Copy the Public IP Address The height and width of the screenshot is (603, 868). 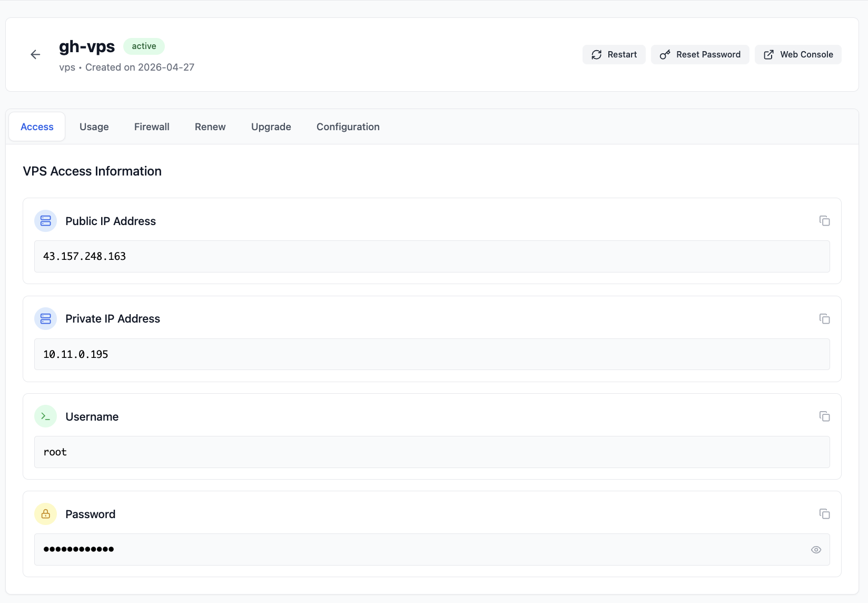(824, 221)
